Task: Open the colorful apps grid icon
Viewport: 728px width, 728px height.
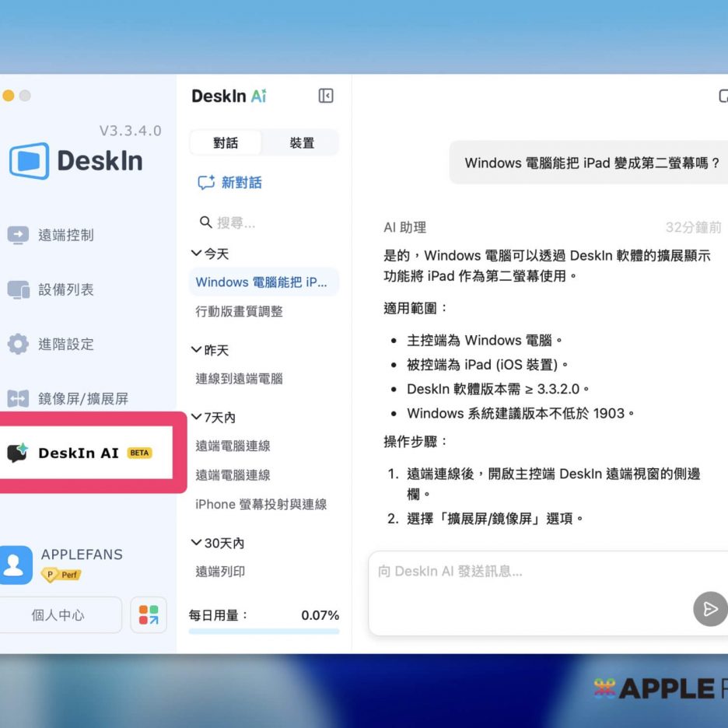Action: click(x=148, y=615)
